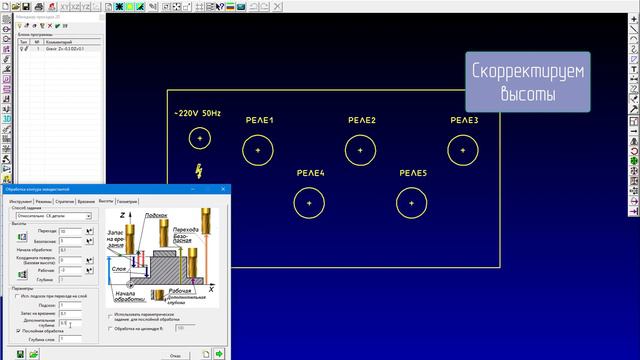Screen dimensions: 640x360
Task: Toggle the Использовать параметрическое задание checkbox
Action: [x=110, y=316]
